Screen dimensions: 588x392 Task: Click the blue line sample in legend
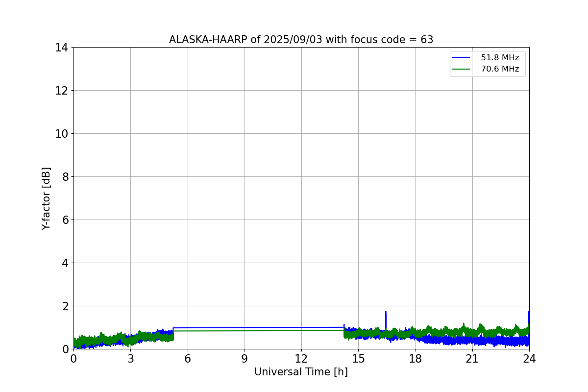point(462,58)
